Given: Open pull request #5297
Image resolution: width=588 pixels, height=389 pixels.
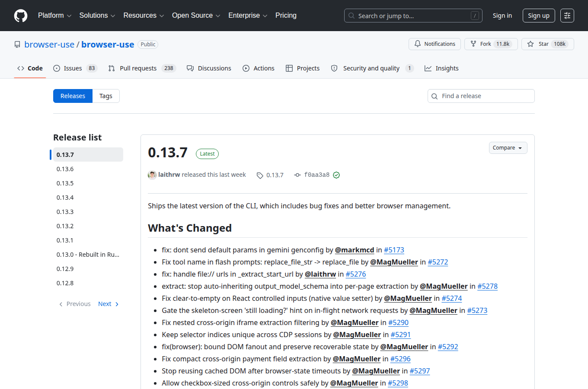Looking at the screenshot, I should click(x=420, y=371).
